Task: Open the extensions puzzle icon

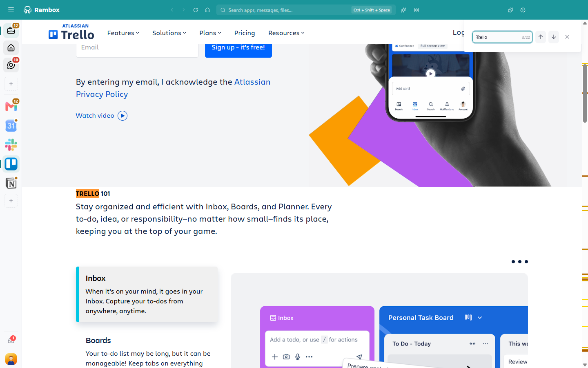Action: click(x=510, y=10)
